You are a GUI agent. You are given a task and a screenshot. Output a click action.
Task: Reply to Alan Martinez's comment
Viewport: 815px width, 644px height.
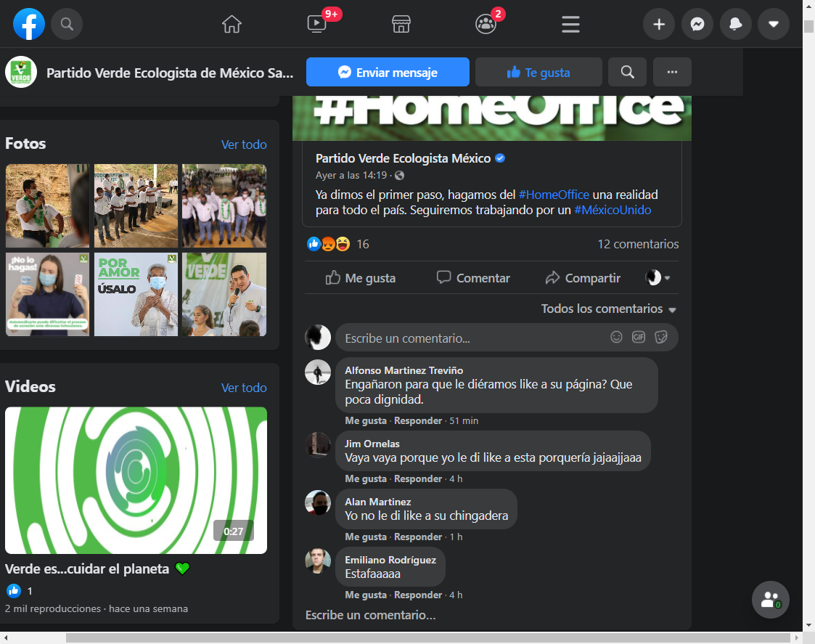(x=418, y=537)
